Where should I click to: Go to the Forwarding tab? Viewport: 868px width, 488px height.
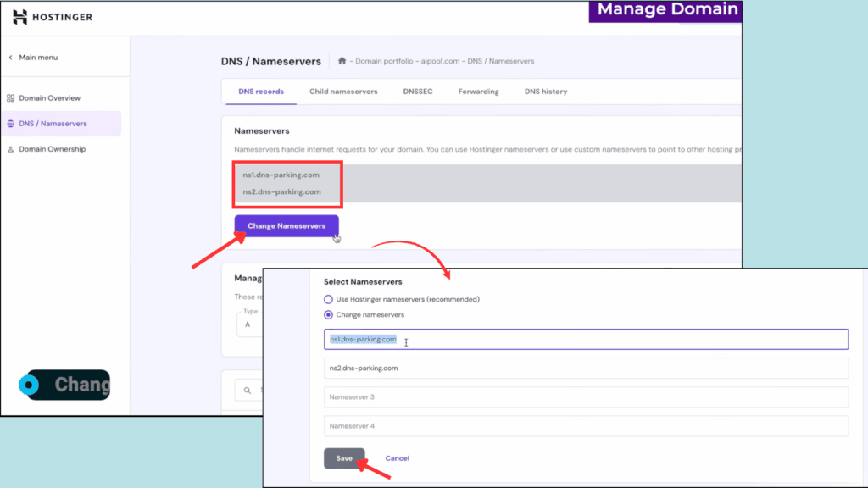(x=478, y=91)
